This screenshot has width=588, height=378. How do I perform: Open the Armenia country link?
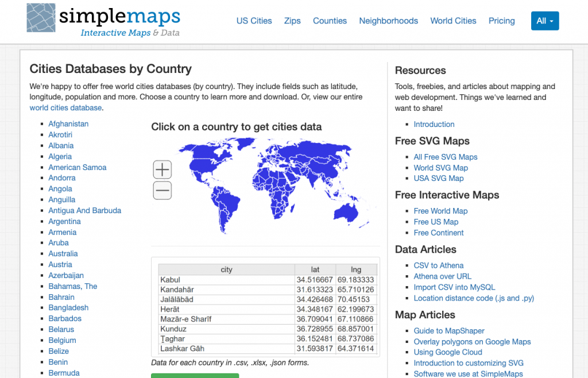[62, 232]
